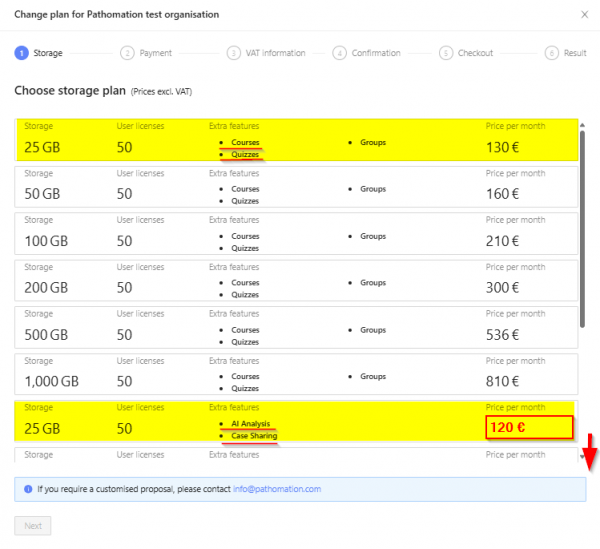
Task: Select the 25 GB plan at 130 €
Action: 295,141
